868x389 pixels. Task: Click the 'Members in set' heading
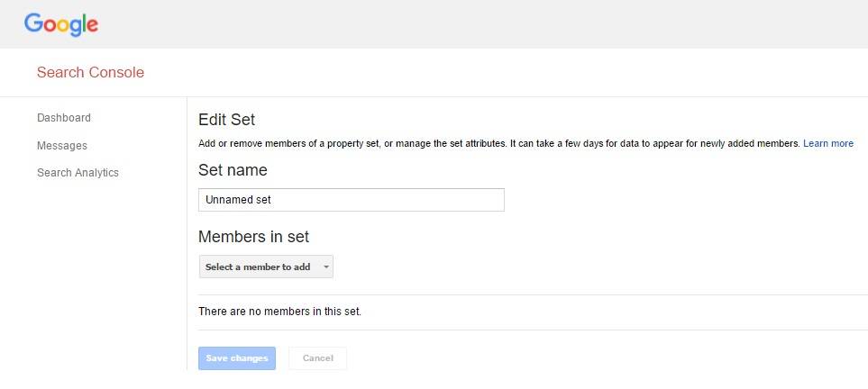[x=253, y=237]
